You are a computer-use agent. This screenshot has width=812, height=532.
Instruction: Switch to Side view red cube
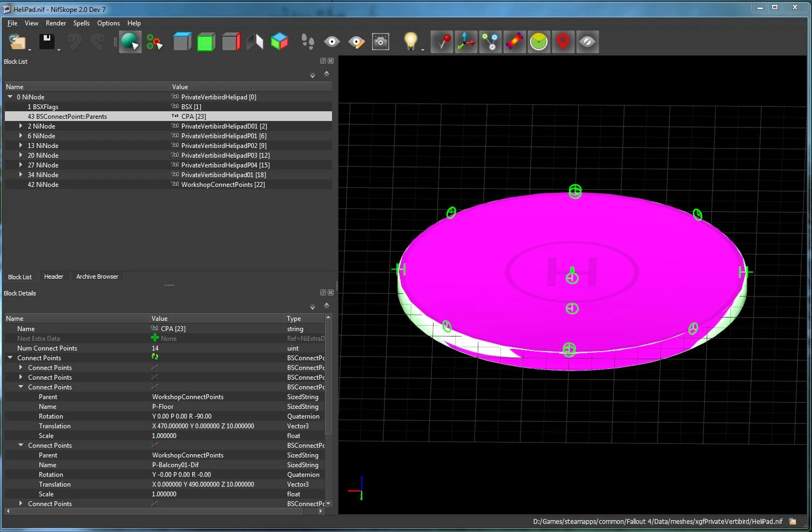coord(231,42)
